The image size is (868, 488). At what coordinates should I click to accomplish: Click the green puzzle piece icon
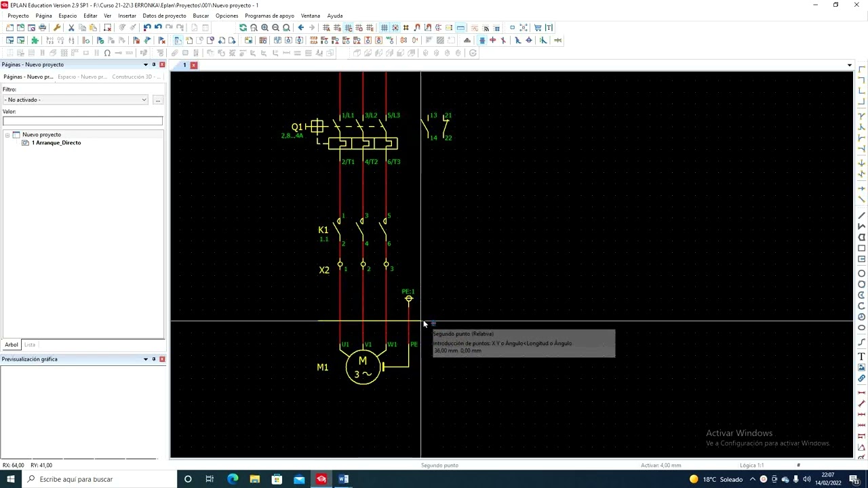(35, 41)
